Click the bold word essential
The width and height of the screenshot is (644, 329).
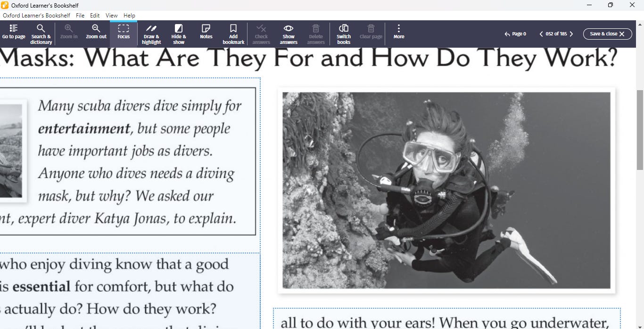(x=41, y=286)
